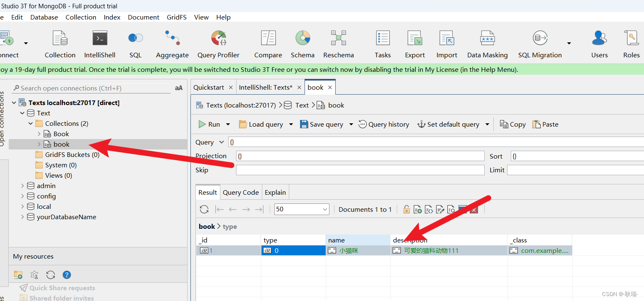Close the book tab

pyautogui.click(x=330, y=87)
